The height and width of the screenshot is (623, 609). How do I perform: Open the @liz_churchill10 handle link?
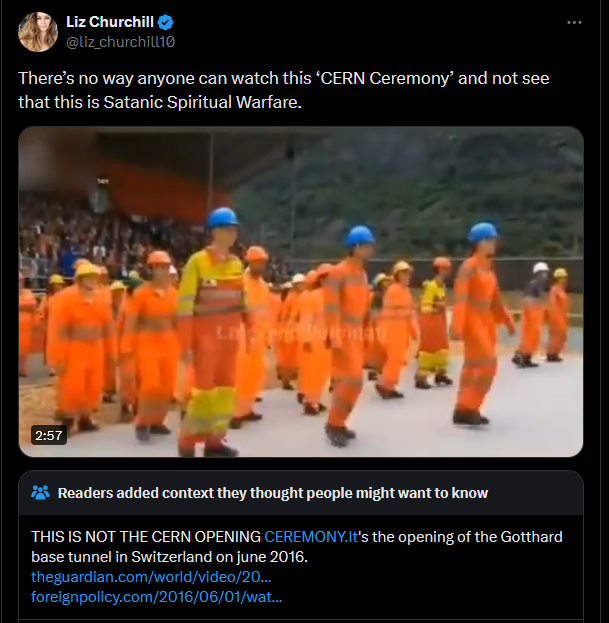pos(120,42)
